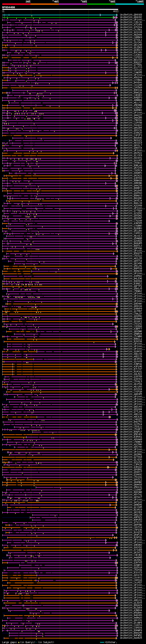Image resolution: width=146 pixels, height=644 pixels.
Task: Choose hit UniRef100_C4J5K1
Action: [x=131, y=30]
